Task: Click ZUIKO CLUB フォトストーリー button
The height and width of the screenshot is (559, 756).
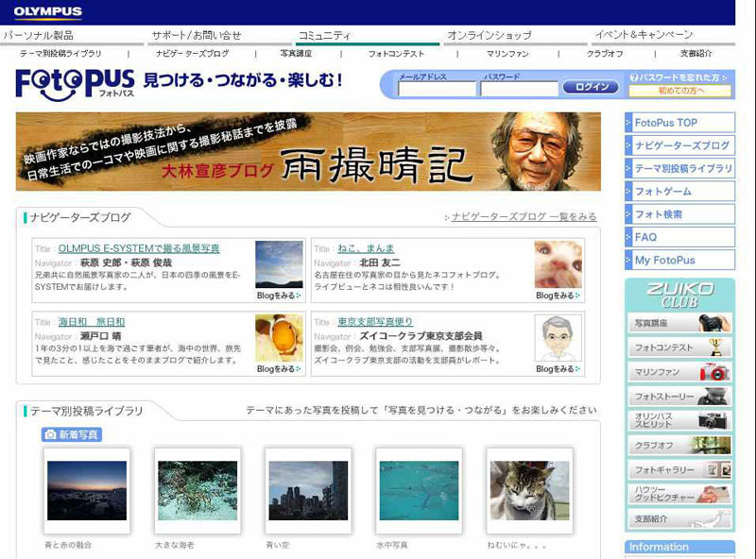Action: pos(679,397)
